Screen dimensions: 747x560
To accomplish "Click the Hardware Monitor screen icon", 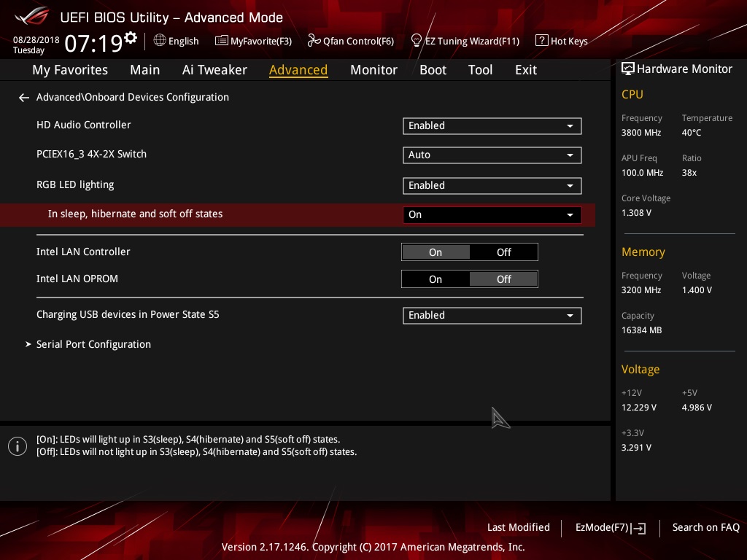I will [x=628, y=69].
